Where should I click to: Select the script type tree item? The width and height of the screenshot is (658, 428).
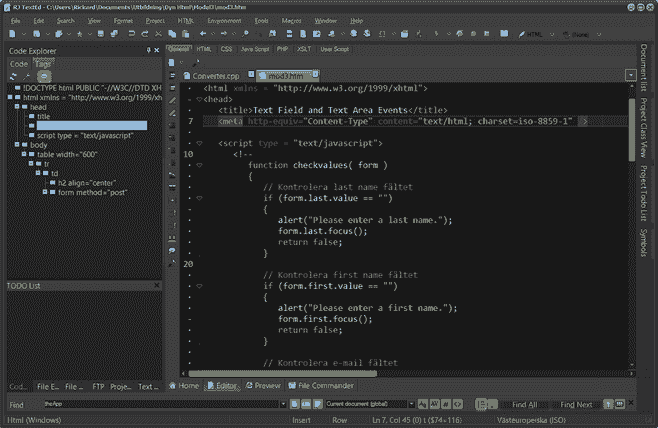pos(85,136)
